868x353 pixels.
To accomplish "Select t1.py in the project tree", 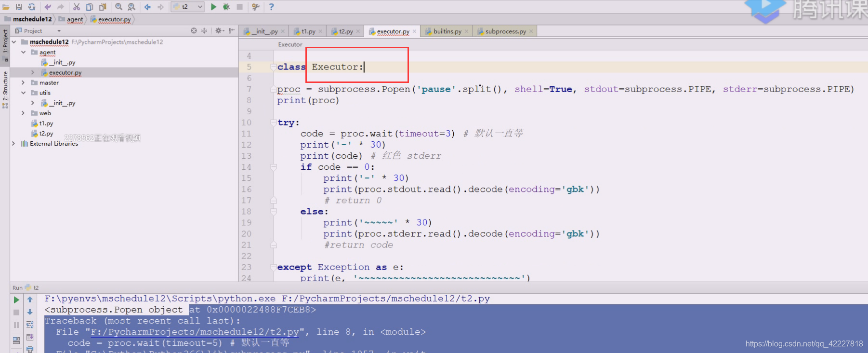I will click(x=42, y=123).
